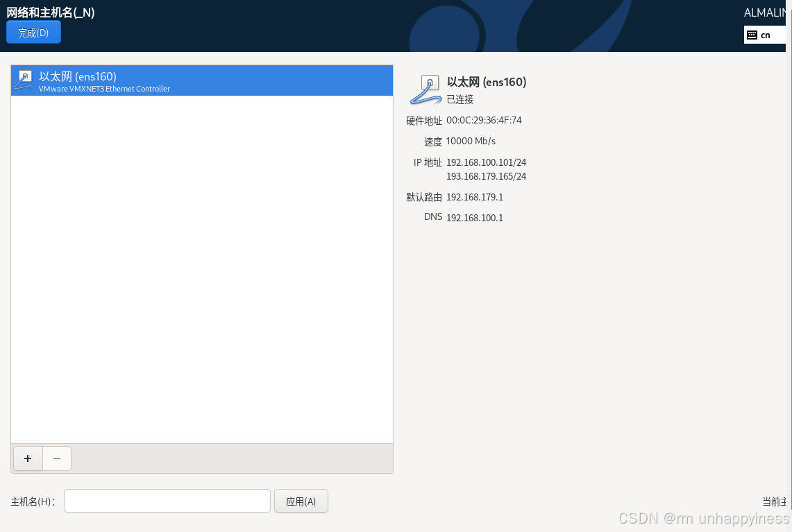Click default route value 192.168.179.1

click(x=475, y=197)
